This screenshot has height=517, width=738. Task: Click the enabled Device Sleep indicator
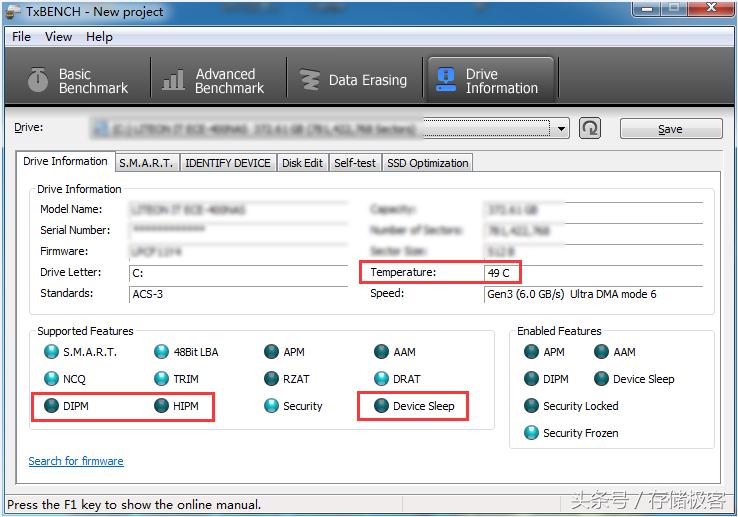601,379
